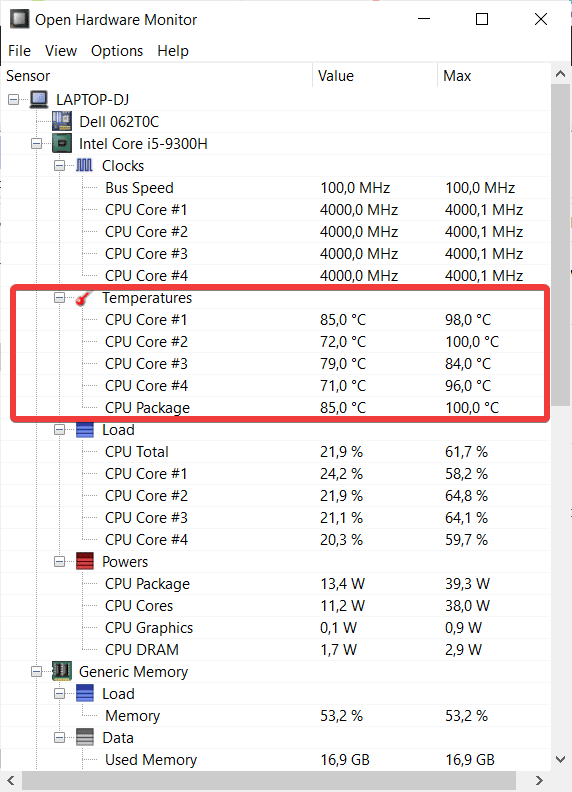Image resolution: width=572 pixels, height=792 pixels.
Task: Click the Clocks waveform icon
Action: click(x=84, y=166)
